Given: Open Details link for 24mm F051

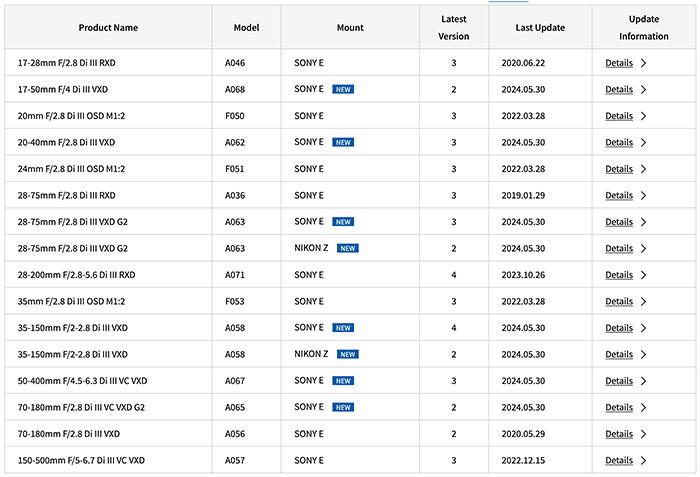Looking at the screenshot, I should [x=619, y=169].
